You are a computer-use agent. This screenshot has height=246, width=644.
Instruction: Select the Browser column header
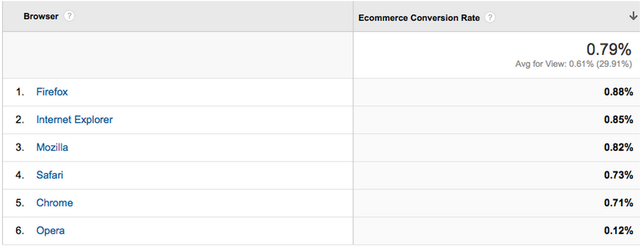click(41, 16)
